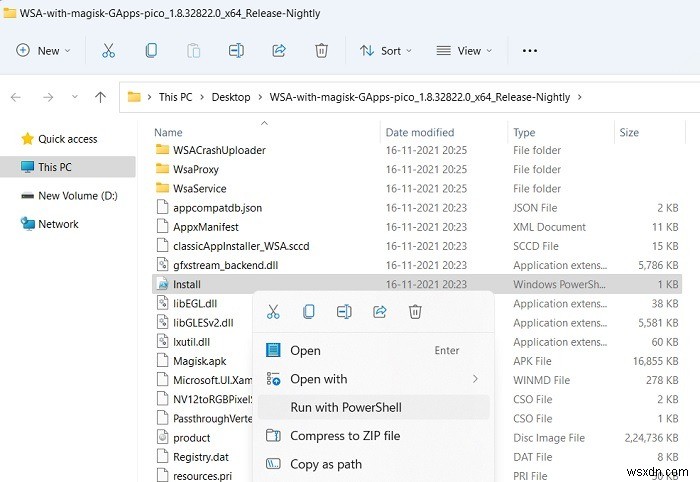
Task: Click the WSA-with-magisk folder name in address bar
Action: click(x=420, y=97)
